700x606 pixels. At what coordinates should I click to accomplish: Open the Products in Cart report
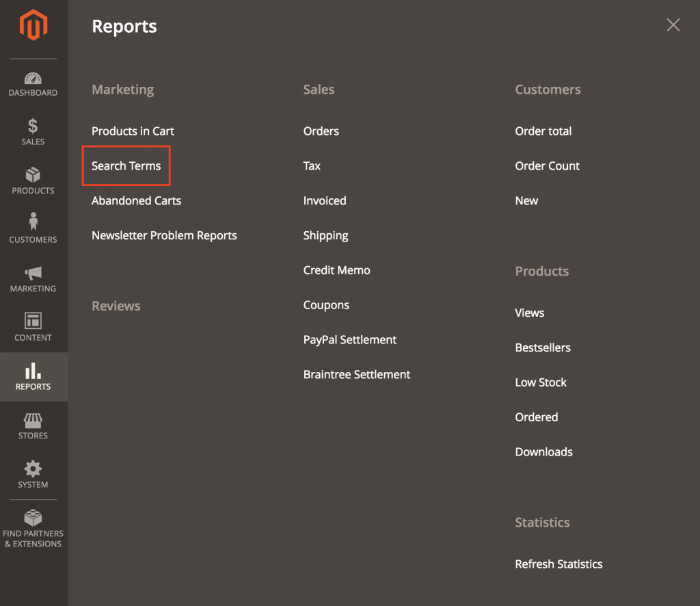(x=133, y=131)
